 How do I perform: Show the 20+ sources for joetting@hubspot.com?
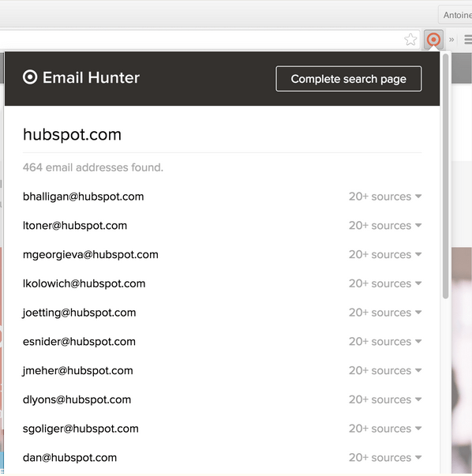tap(385, 313)
